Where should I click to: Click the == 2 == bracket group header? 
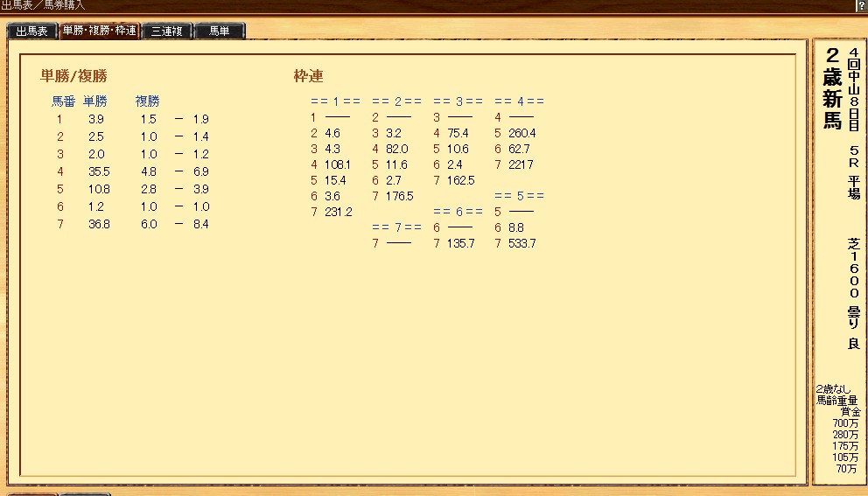[x=397, y=101]
